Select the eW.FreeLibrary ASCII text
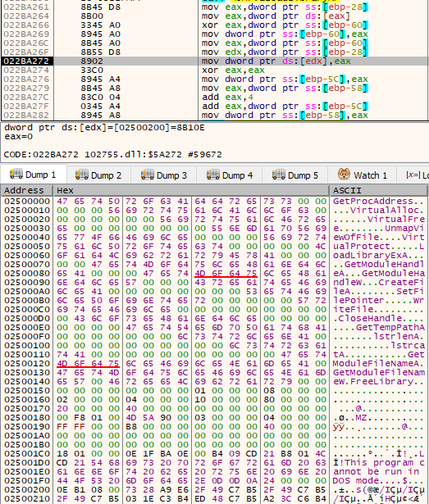The width and height of the screenshot is (429, 504). click(x=373, y=381)
